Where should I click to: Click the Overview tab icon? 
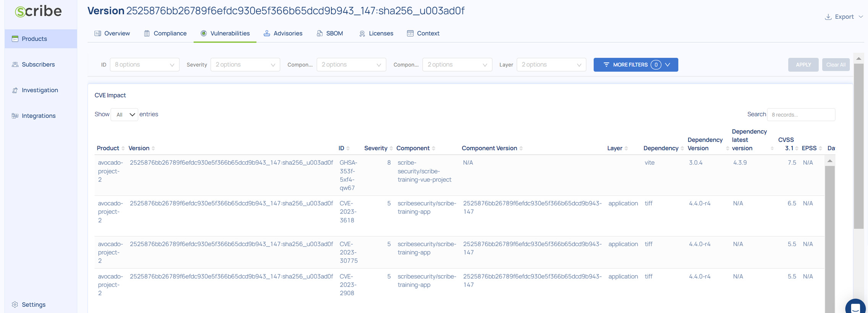pyautogui.click(x=98, y=33)
